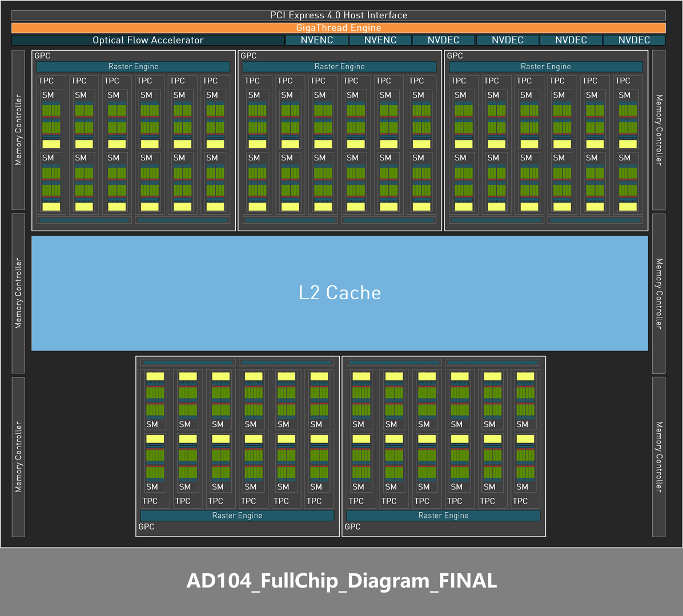683x616 pixels.
Task: Click the leftmost NVDEC block
Action: pyautogui.click(x=443, y=40)
